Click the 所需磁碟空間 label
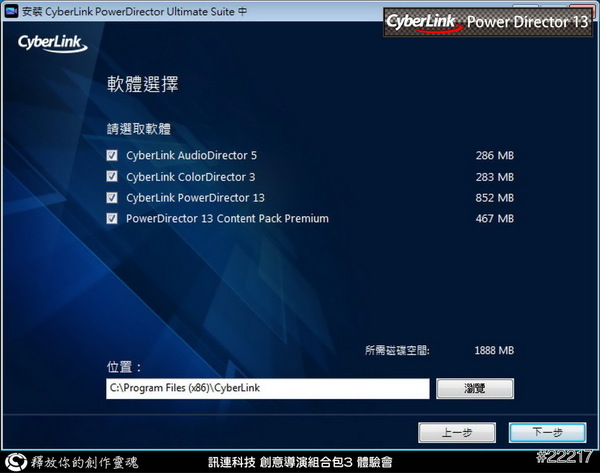Screen dimensions: 600x473 pyautogui.click(x=397, y=350)
